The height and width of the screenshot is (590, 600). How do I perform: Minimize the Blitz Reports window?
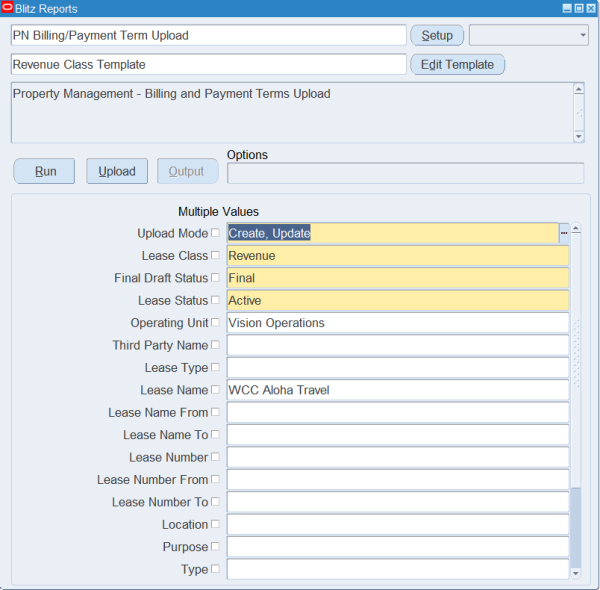[567, 8]
